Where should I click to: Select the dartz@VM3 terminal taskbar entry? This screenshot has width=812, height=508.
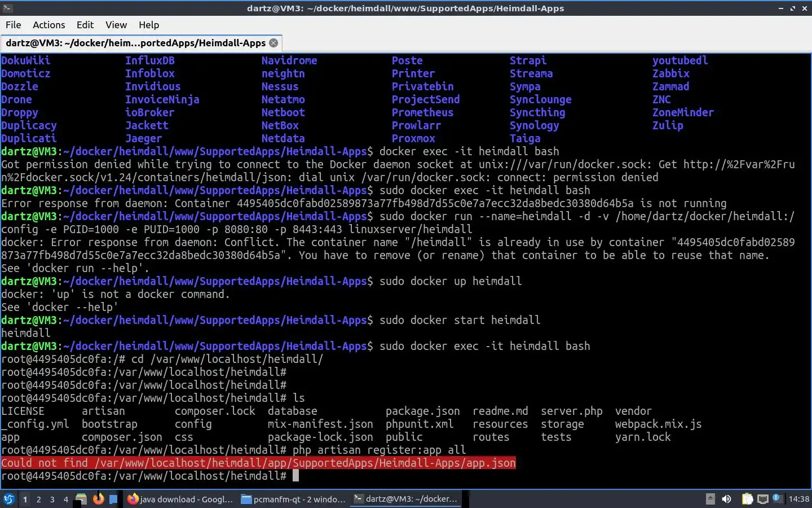click(x=405, y=499)
